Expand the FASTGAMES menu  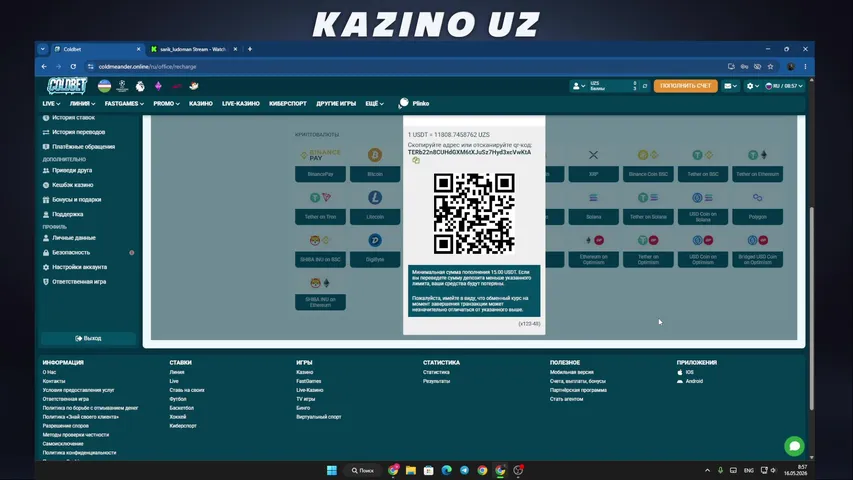pyautogui.click(x=124, y=103)
